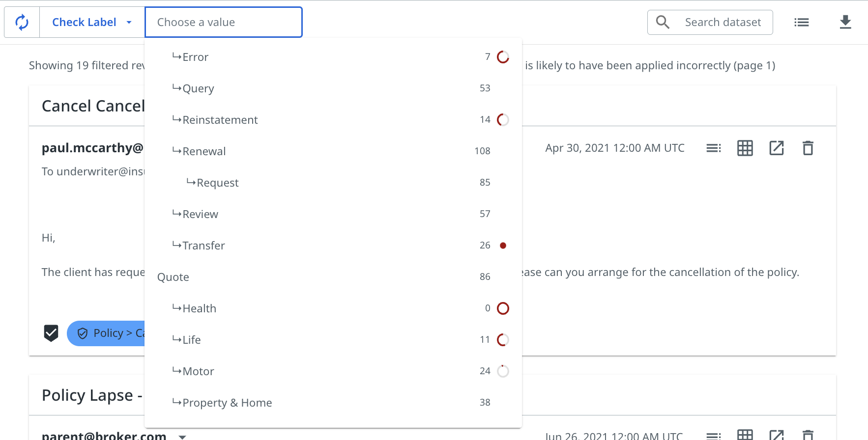Select the Request sub-label under Renewal
868x440 pixels.
(x=218, y=183)
